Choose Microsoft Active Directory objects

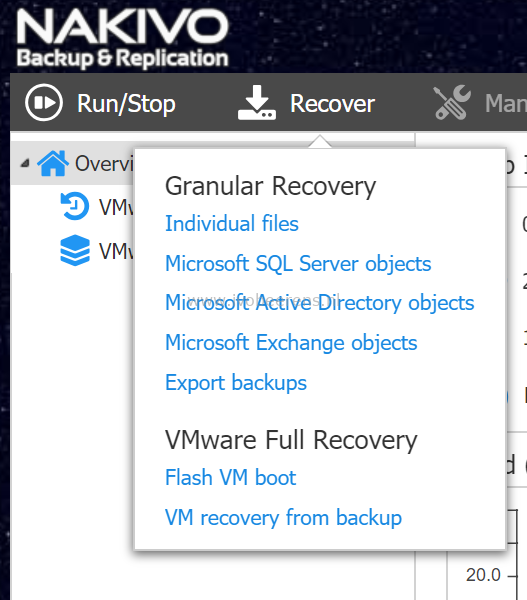tap(320, 303)
